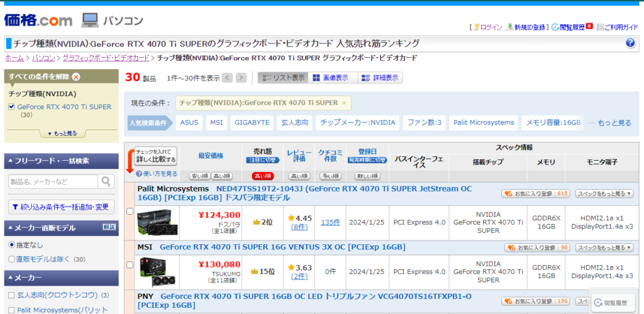Screen dimensions: 644x314
Task: Filter by Palit Microsystems popular condition
Action: pos(484,122)
